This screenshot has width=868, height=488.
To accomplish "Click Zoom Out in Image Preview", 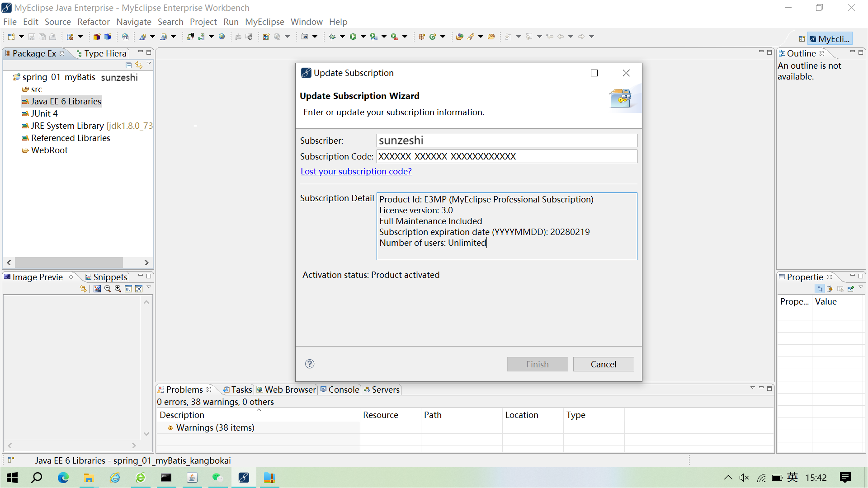I will coord(108,289).
